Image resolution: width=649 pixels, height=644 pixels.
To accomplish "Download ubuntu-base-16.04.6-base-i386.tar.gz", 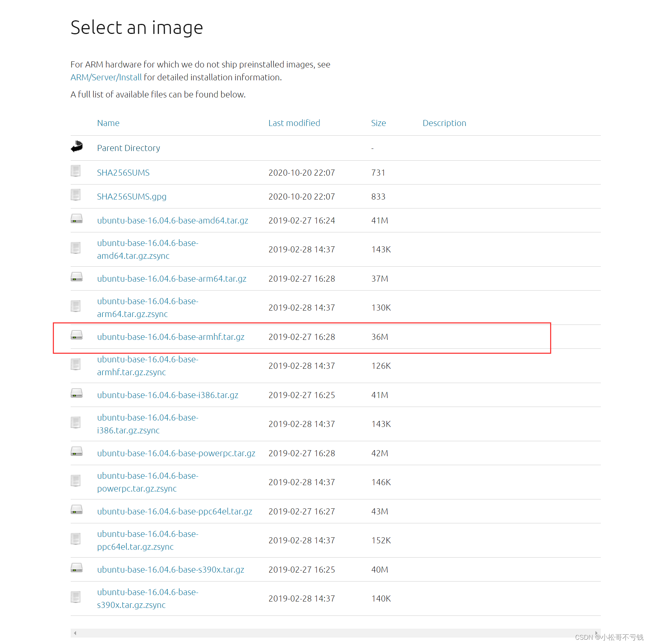I will tap(168, 395).
